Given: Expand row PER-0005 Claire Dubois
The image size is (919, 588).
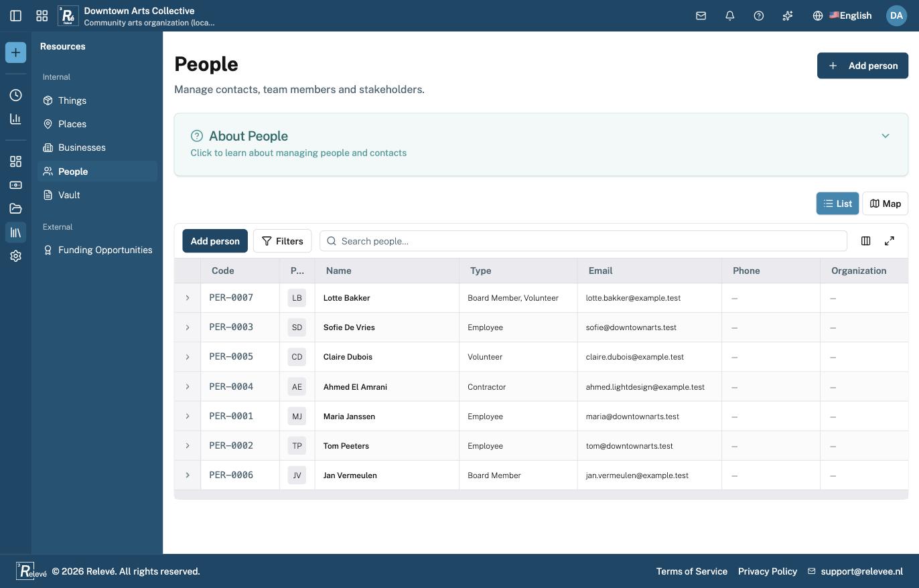Looking at the screenshot, I should point(188,357).
